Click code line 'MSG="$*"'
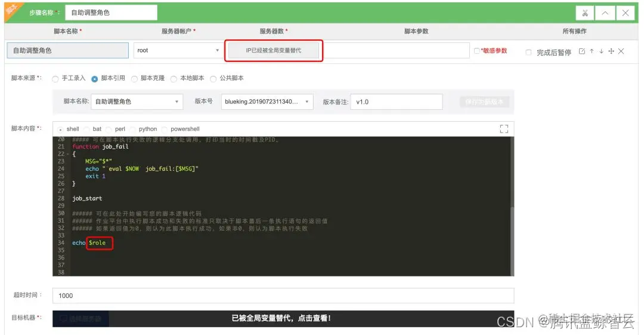The width and height of the screenshot is (644, 335). [98, 161]
